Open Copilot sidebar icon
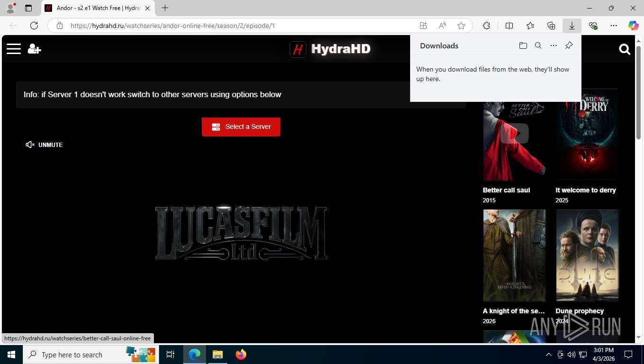 click(633, 26)
